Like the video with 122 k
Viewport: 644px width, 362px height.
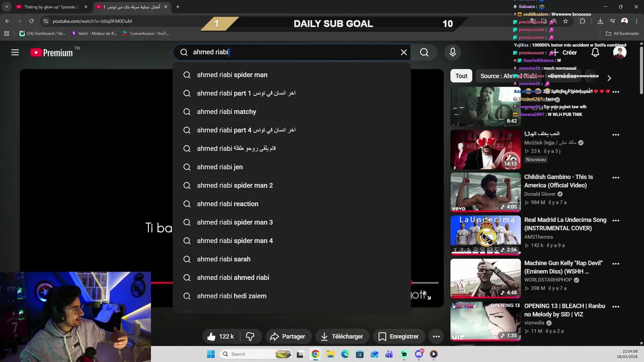pyautogui.click(x=221, y=336)
